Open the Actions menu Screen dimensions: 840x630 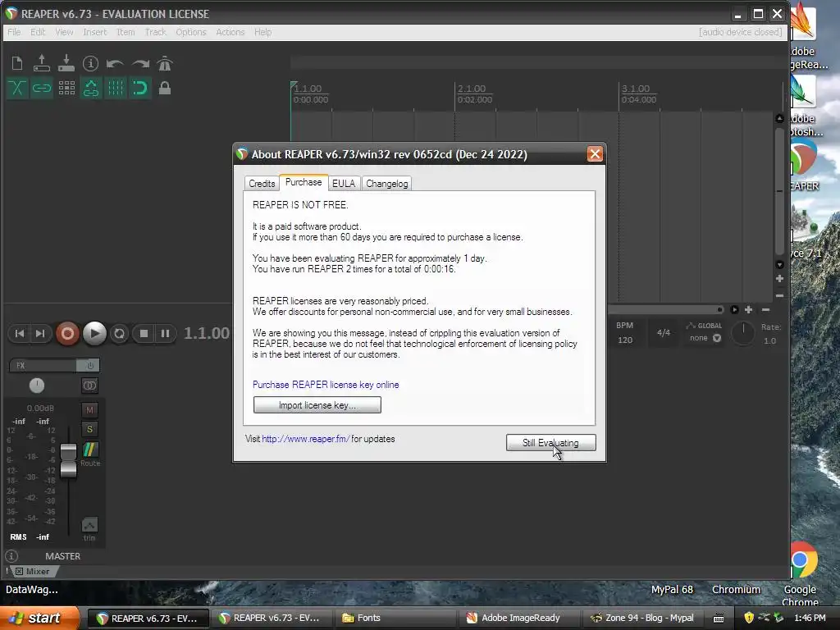pos(230,32)
